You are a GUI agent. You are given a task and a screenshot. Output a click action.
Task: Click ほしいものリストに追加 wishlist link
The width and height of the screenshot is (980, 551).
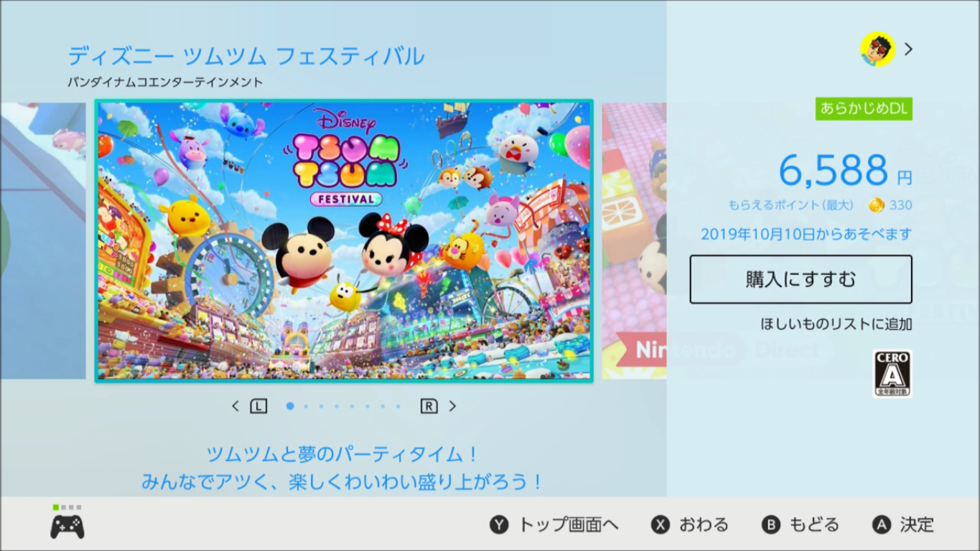click(x=836, y=324)
